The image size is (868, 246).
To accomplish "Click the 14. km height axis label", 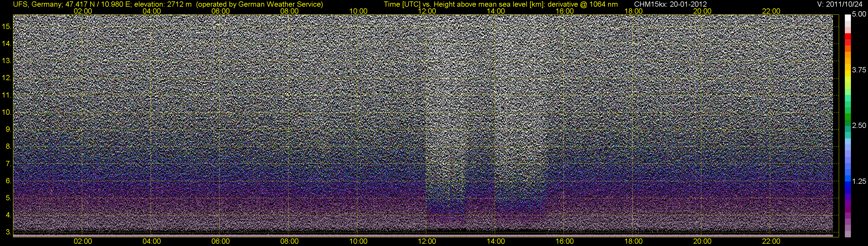I will pos(7,43).
